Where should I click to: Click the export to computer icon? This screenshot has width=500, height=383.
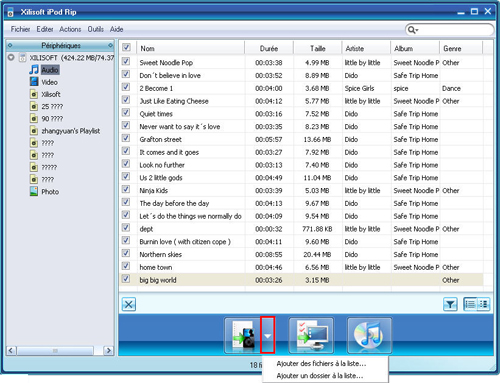pyautogui.click(x=311, y=335)
